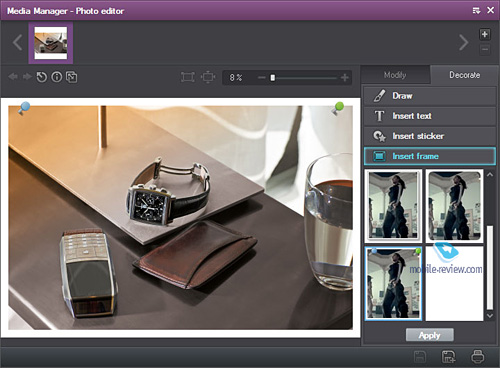Click the 8 % zoom value field
This screenshot has width=500, height=368.
tap(236, 78)
